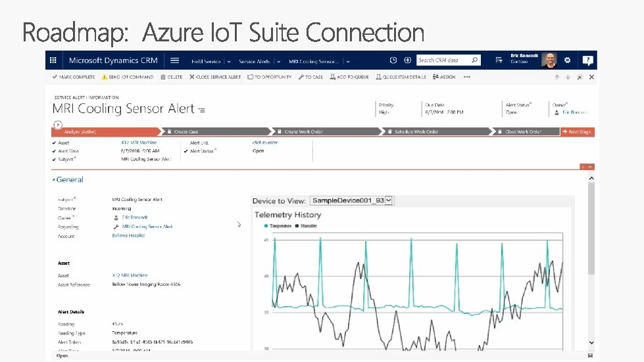Open the app launcher waffle icon
The width and height of the screenshot is (644, 362).
(x=53, y=60)
